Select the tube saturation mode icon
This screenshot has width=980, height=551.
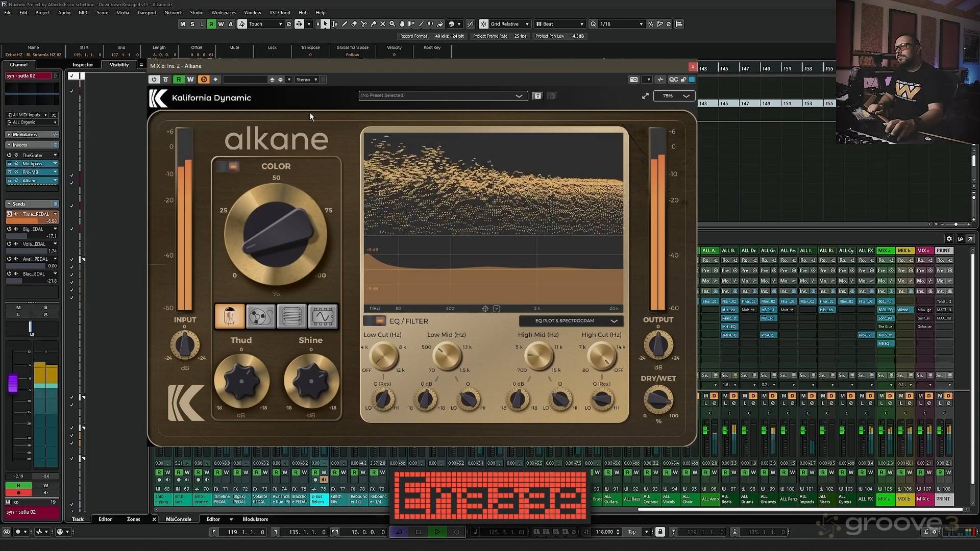(230, 317)
